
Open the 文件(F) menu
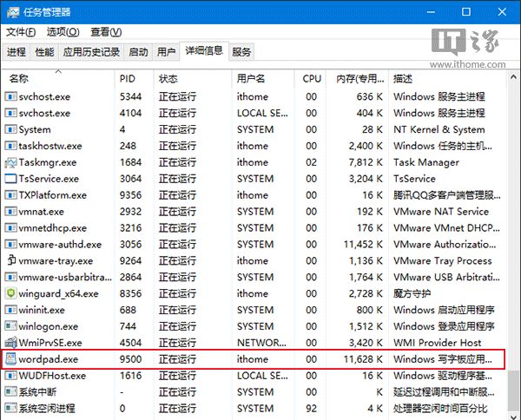21,32
